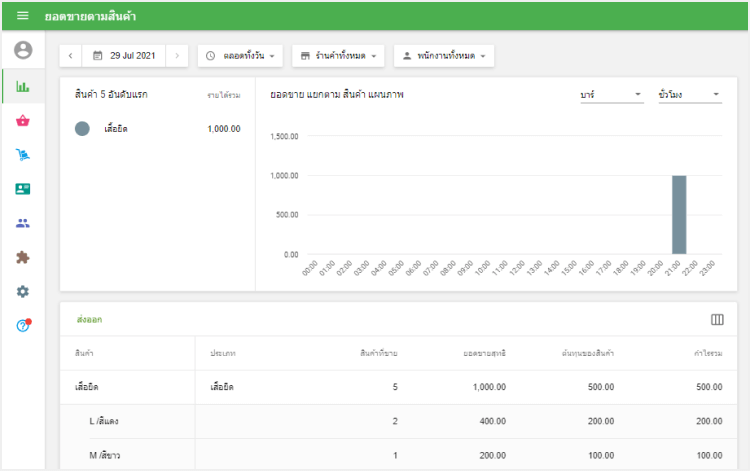Expand the พนักงานทั้งหมด employee dropdown
Image resolution: width=750 pixels, height=471 pixels.
(444, 56)
